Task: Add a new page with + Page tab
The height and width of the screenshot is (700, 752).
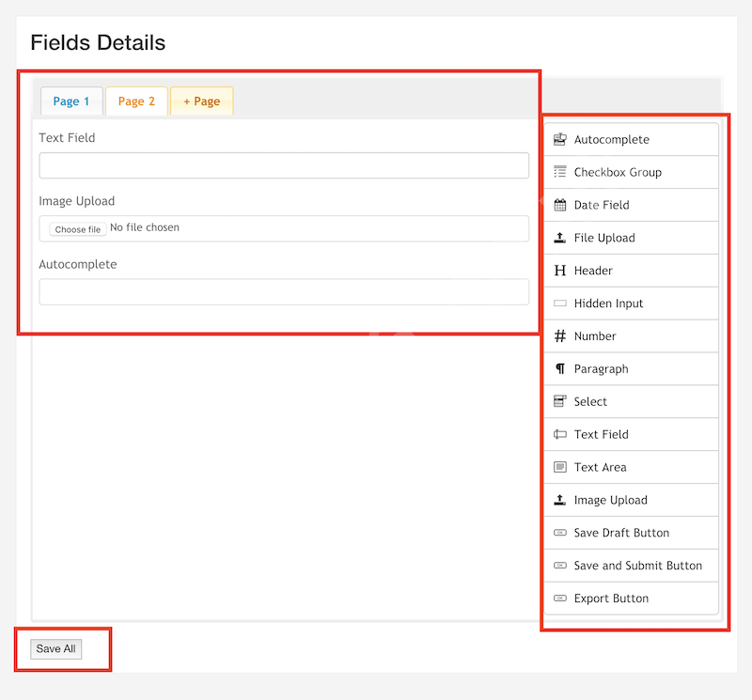Action: coord(202,101)
